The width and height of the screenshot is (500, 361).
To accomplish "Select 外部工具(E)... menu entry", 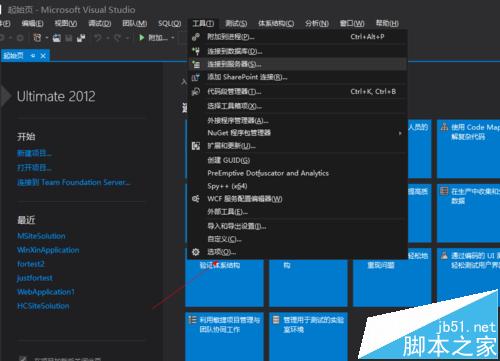I will pyautogui.click(x=298, y=212).
